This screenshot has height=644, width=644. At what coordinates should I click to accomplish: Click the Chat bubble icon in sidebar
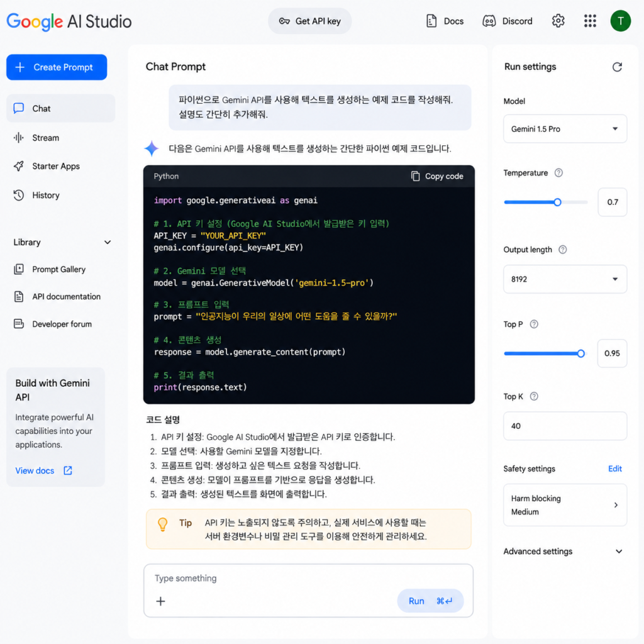(18, 108)
